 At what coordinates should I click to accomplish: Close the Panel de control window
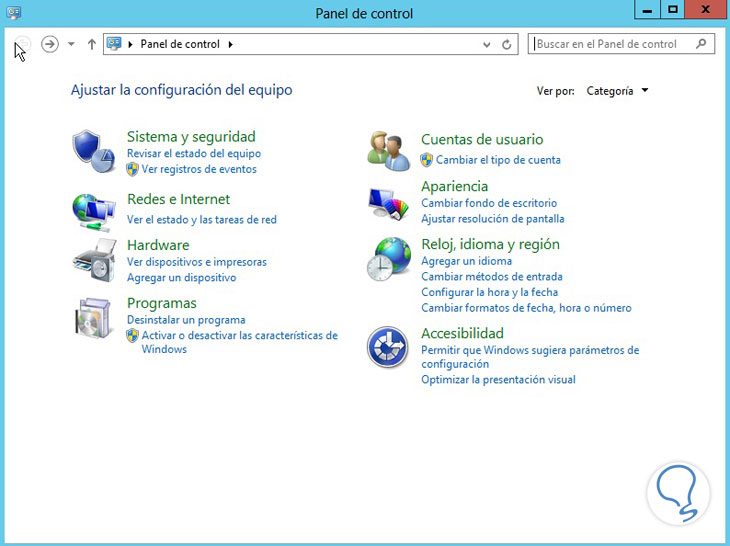[705, 9]
